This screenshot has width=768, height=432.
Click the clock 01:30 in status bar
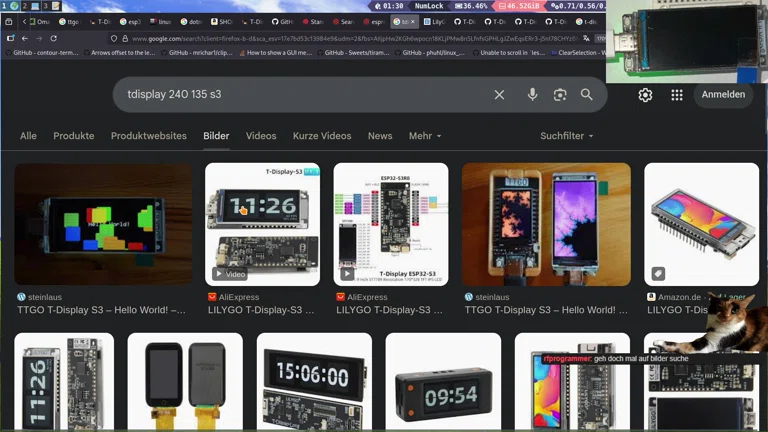coord(389,6)
